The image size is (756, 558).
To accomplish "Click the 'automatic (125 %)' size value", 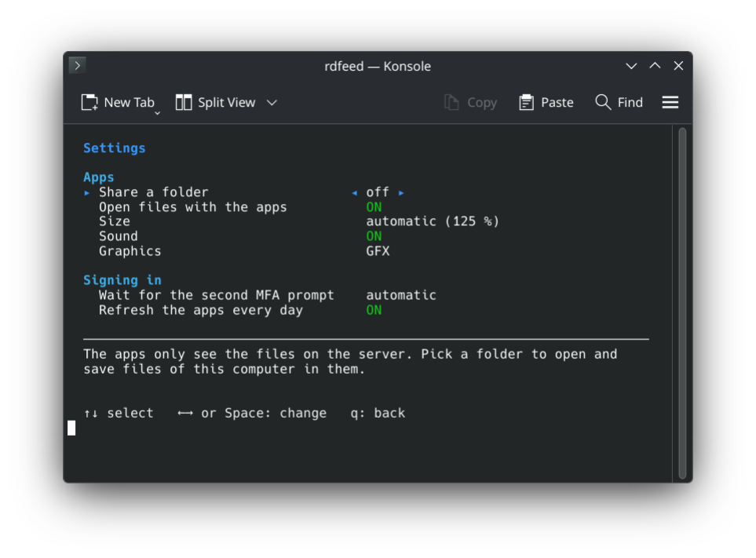I will click(433, 221).
